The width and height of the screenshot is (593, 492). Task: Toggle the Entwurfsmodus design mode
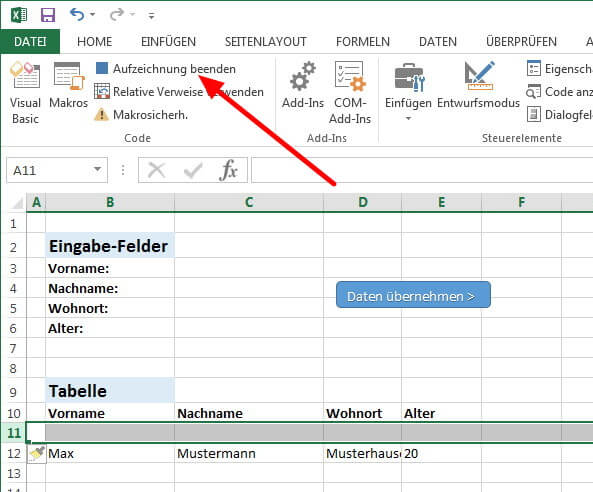pyautogui.click(x=478, y=85)
